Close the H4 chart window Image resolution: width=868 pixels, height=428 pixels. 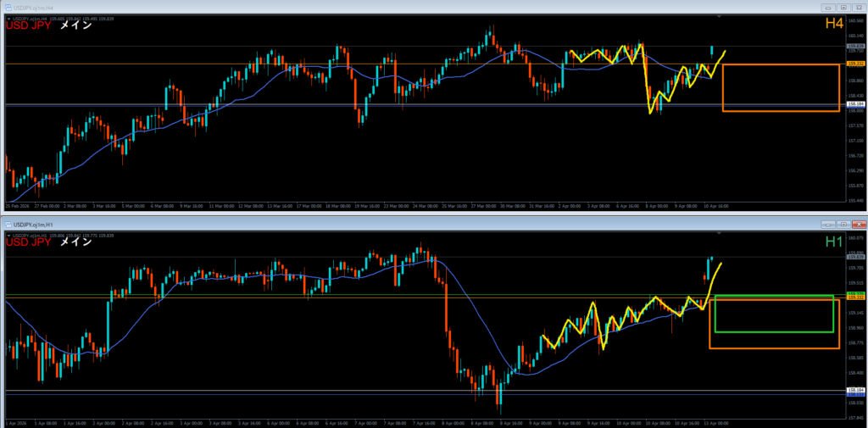pos(857,7)
